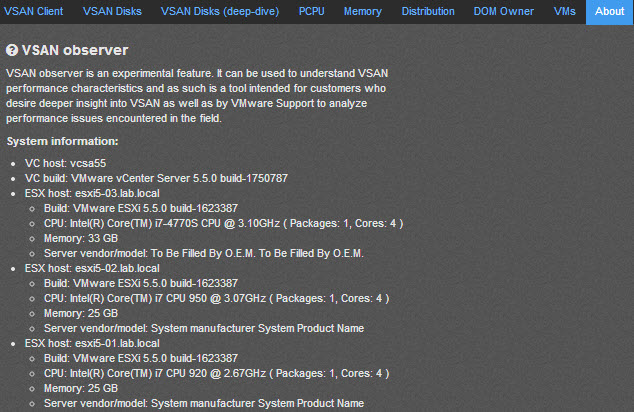Screen dimensions: 634x412
Task: Select the PCPU tab
Action: 312,11
